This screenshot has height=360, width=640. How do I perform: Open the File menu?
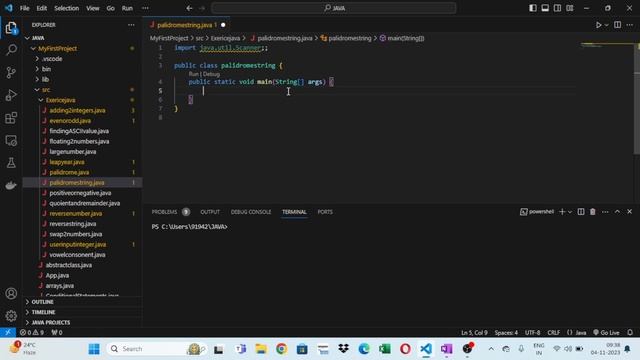click(x=24, y=8)
